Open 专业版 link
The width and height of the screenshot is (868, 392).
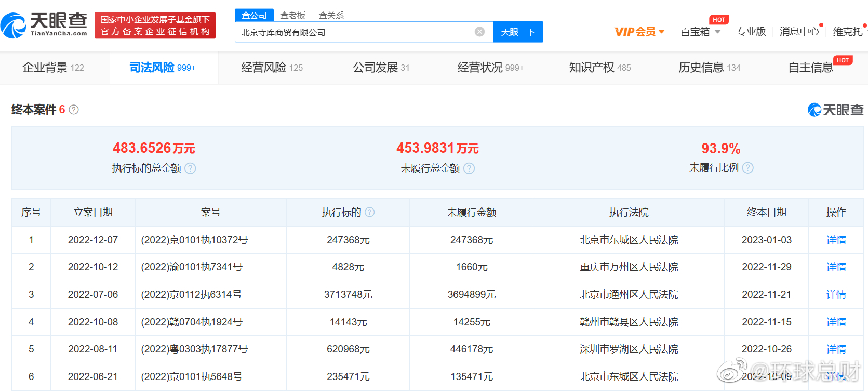(751, 32)
